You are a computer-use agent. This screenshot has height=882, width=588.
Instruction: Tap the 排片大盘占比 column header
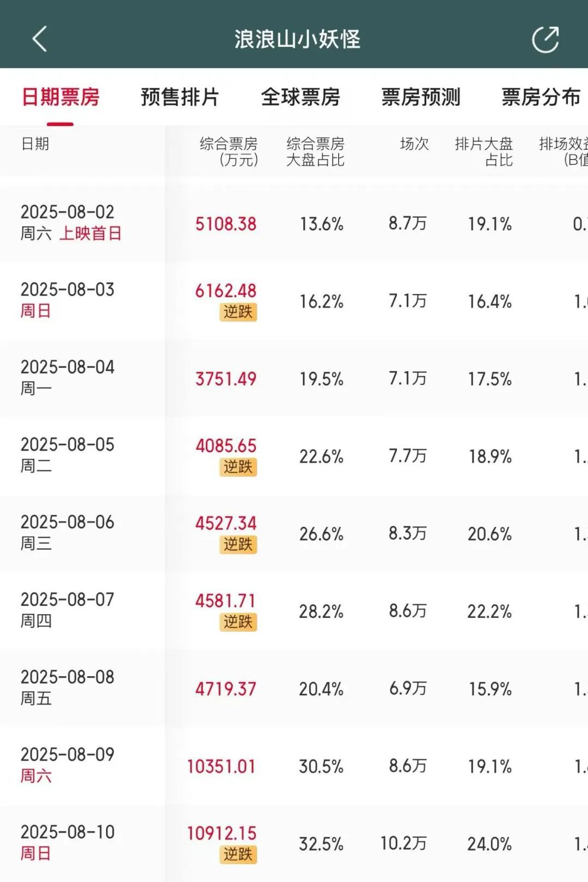point(484,151)
